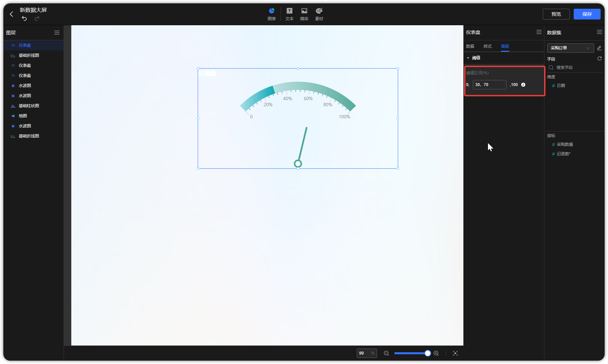This screenshot has height=364, width=608.
Task: Select the second 仪表盘 layer
Action: point(34,66)
